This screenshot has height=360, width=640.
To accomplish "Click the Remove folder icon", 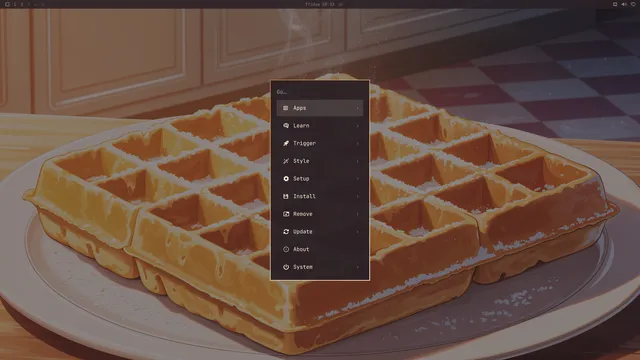I will pos(286,214).
